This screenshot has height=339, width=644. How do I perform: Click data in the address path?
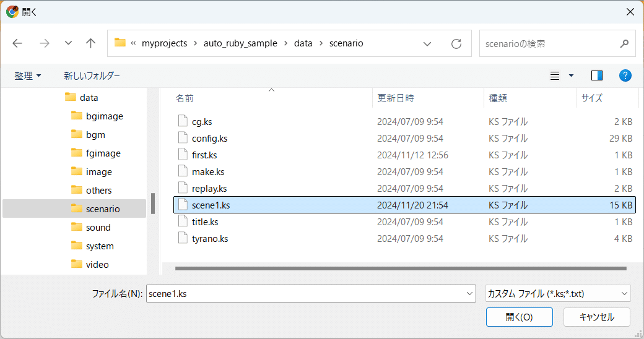303,43
